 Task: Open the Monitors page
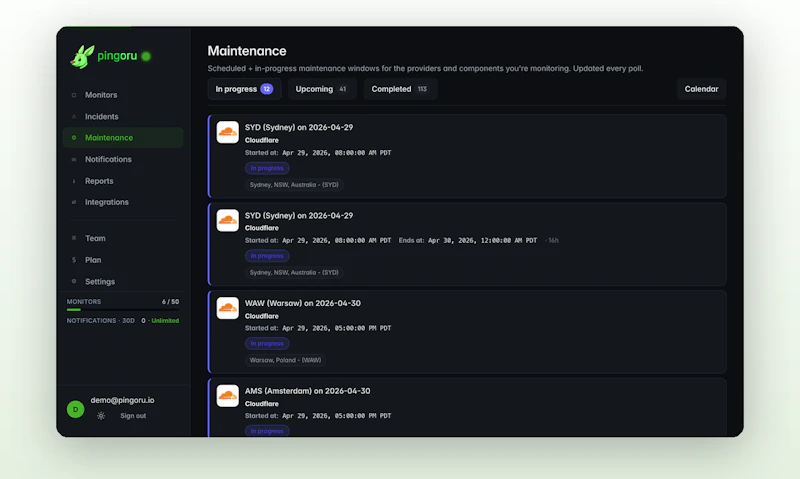122,95
